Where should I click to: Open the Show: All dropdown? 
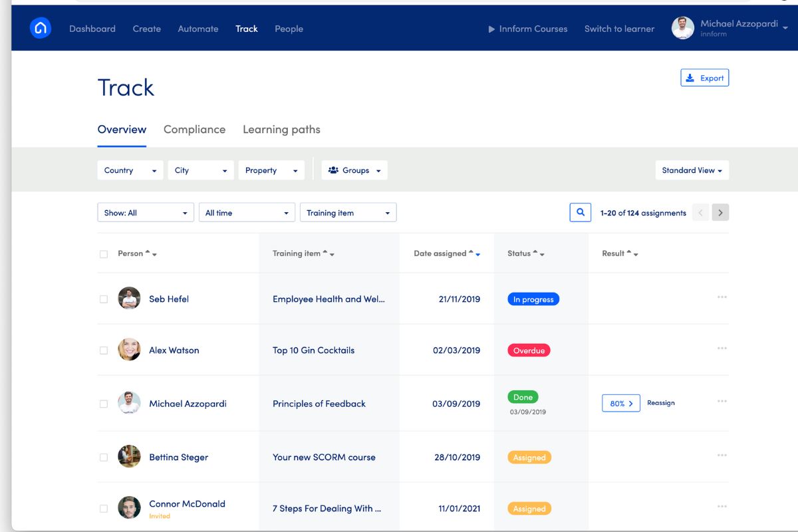(x=146, y=213)
